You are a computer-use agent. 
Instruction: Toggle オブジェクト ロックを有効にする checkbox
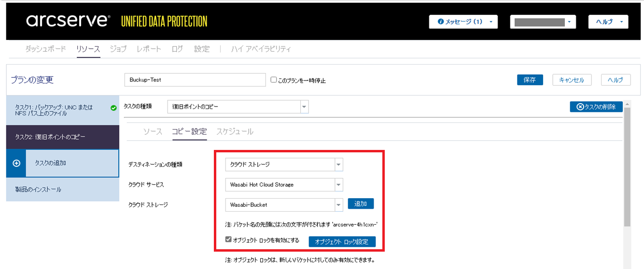tap(228, 240)
